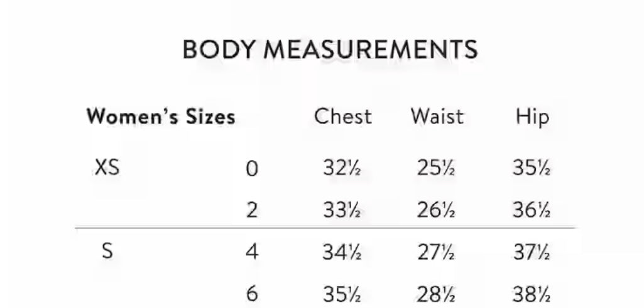Image resolution: width=644 pixels, height=308 pixels.
Task: Select numeric size 4 row label
Action: click(x=251, y=252)
